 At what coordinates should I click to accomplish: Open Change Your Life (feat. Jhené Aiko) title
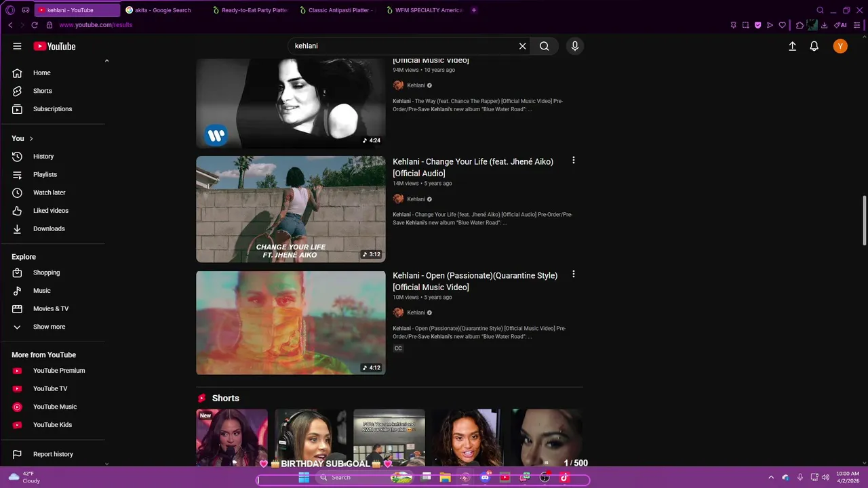pos(473,167)
